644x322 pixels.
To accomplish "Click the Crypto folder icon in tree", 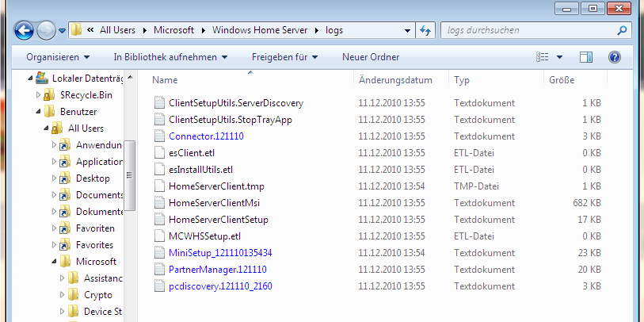I will (x=73, y=295).
